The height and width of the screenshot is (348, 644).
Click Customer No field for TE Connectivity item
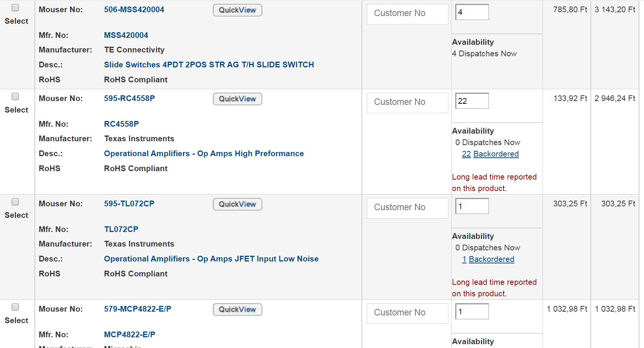pyautogui.click(x=407, y=14)
